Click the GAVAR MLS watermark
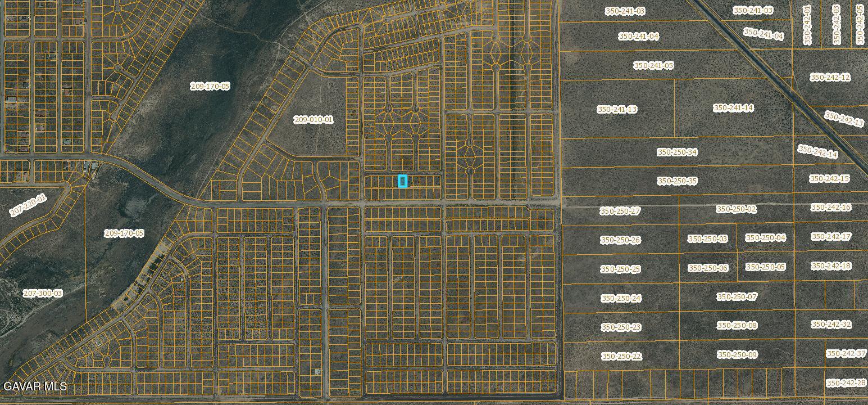The width and height of the screenshot is (868, 405). tap(35, 386)
